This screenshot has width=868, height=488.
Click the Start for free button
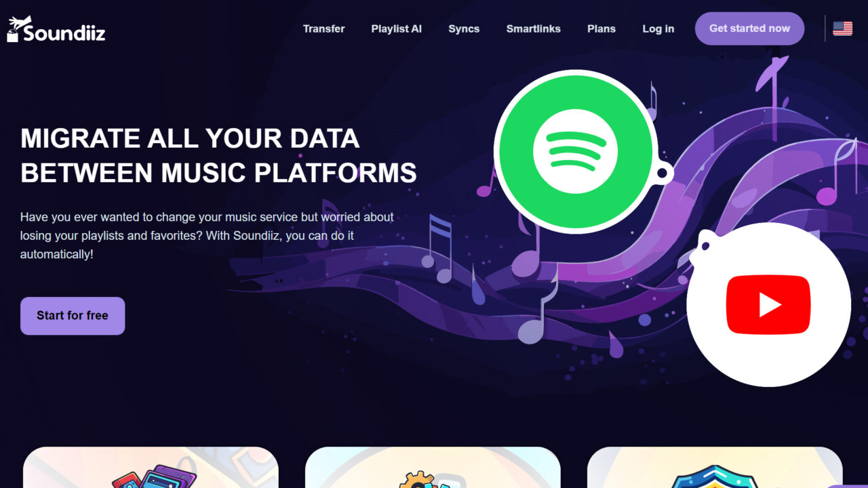click(x=73, y=316)
